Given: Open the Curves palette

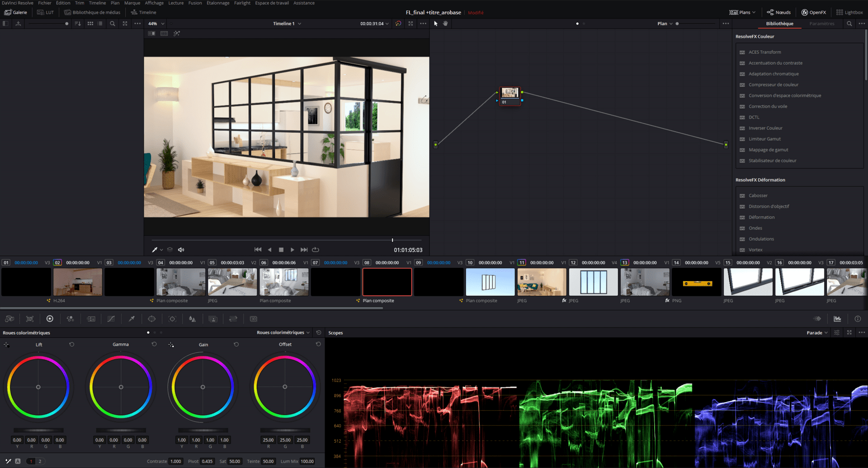Looking at the screenshot, I should [x=111, y=319].
